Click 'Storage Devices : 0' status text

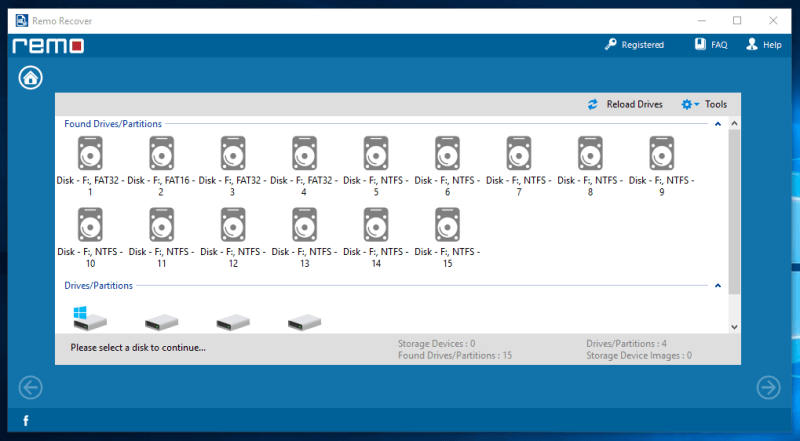436,344
